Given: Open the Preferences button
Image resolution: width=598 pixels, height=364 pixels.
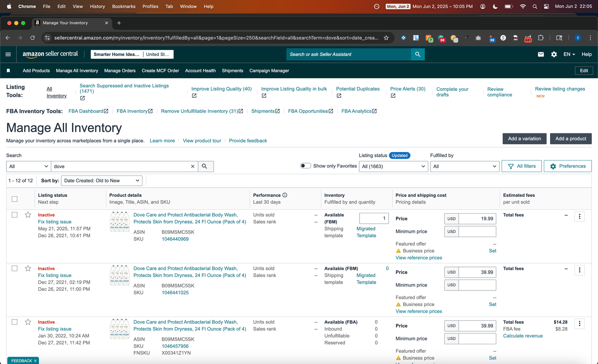Looking at the screenshot, I should (568, 166).
